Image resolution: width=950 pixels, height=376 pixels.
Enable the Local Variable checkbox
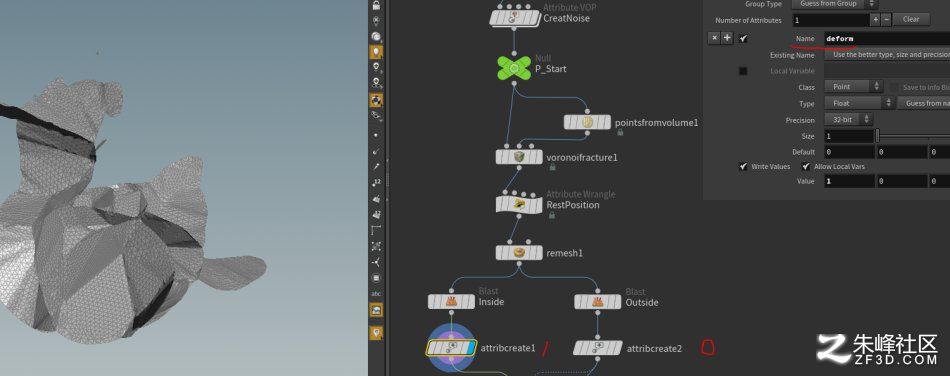coord(743,71)
